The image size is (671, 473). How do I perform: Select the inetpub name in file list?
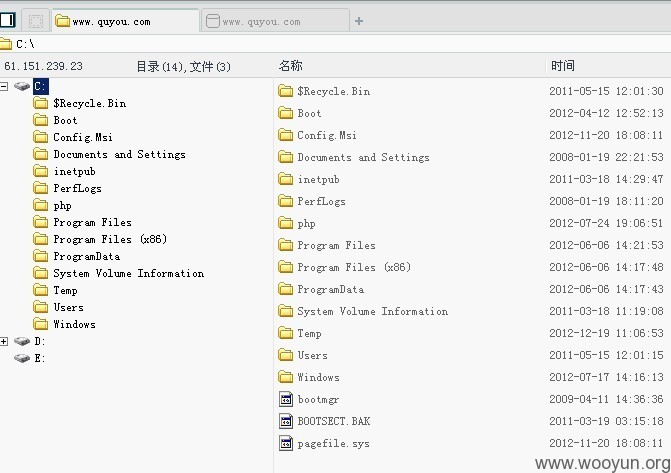tap(318, 179)
